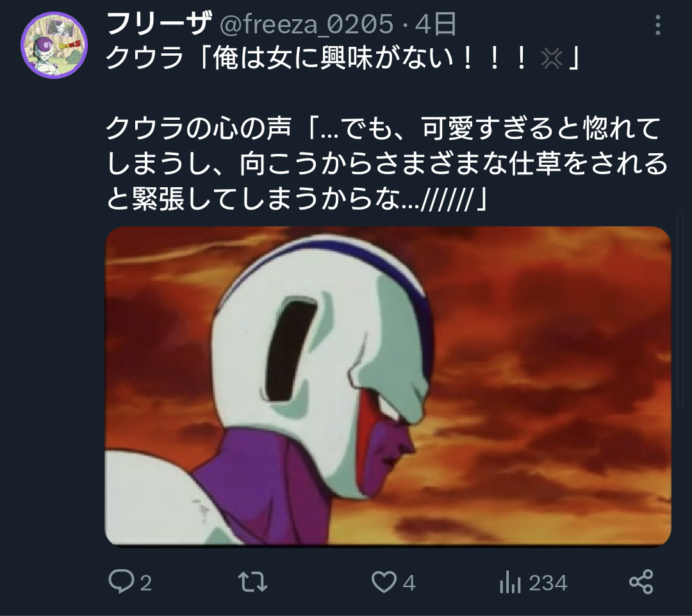Viewport: 692px width, 616px height.
Task: Open the フリーザ profile avatar
Action: pos(54,45)
